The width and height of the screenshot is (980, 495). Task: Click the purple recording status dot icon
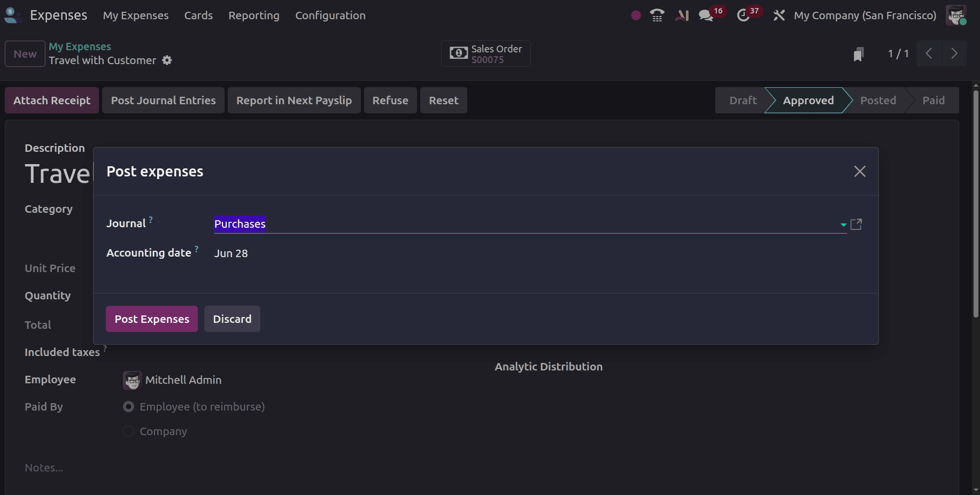pos(636,16)
